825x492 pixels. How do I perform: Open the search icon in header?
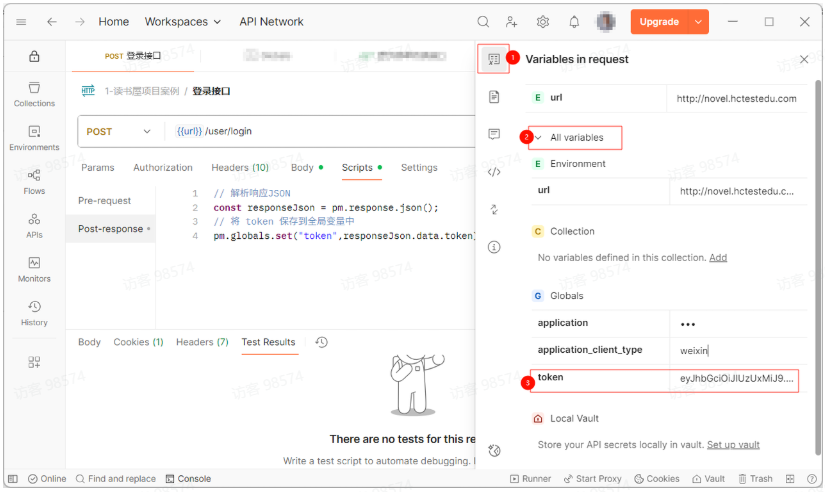(483, 22)
